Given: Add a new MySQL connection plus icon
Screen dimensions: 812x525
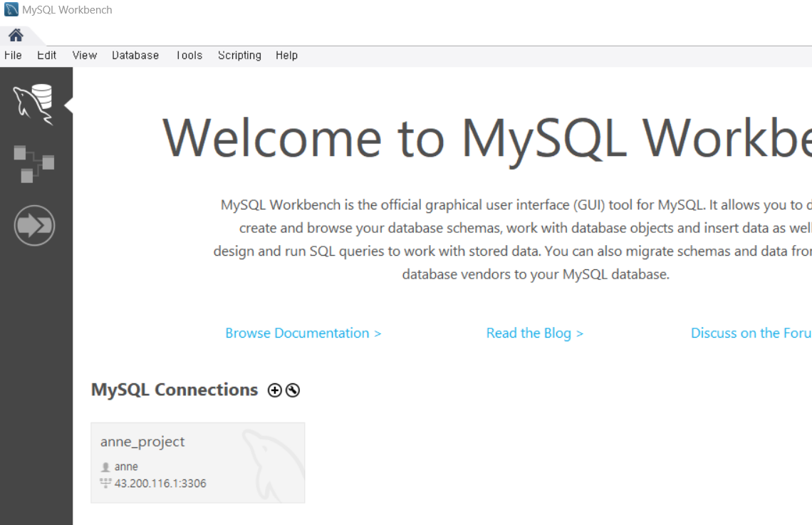Looking at the screenshot, I should point(274,390).
